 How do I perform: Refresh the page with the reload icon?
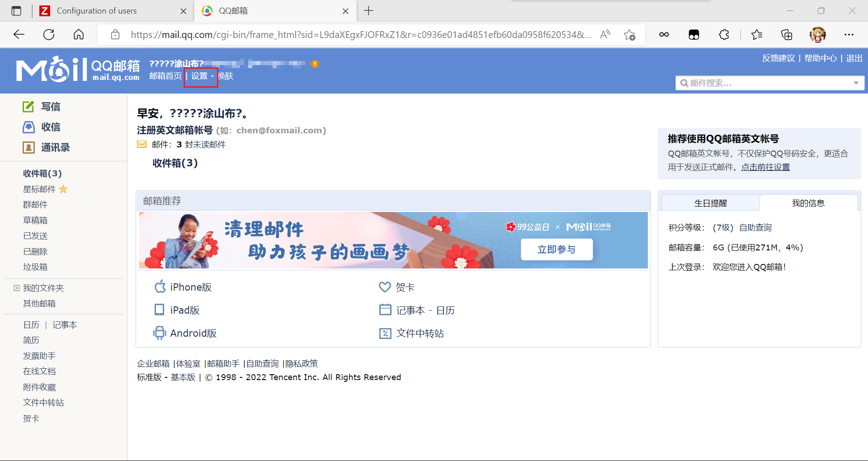(49, 35)
